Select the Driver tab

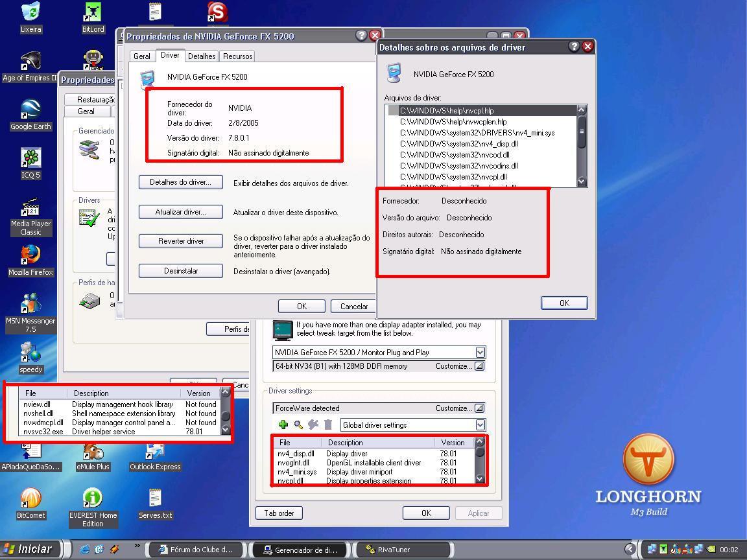pos(170,55)
